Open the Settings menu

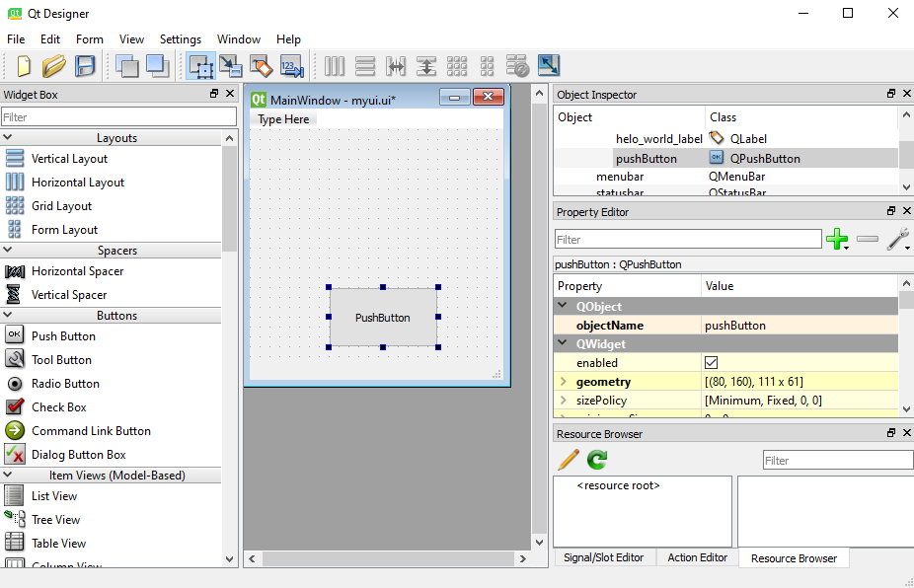[180, 39]
